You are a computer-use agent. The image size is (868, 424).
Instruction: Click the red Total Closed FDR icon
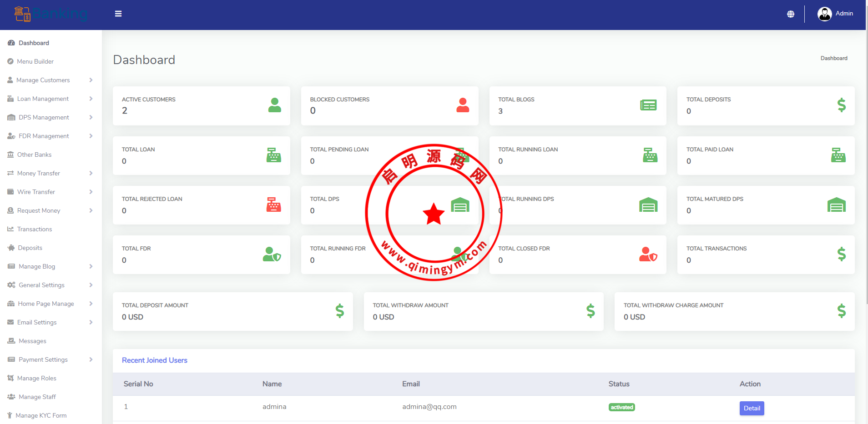pos(648,254)
